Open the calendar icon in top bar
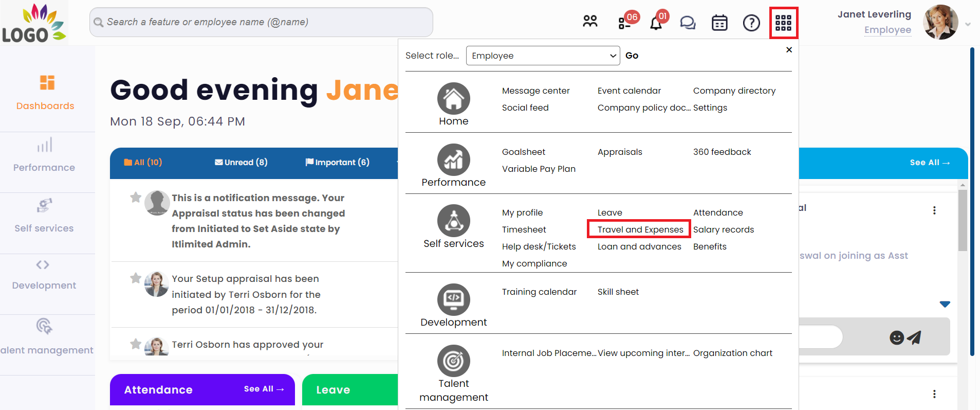The image size is (980, 410). coord(719,23)
